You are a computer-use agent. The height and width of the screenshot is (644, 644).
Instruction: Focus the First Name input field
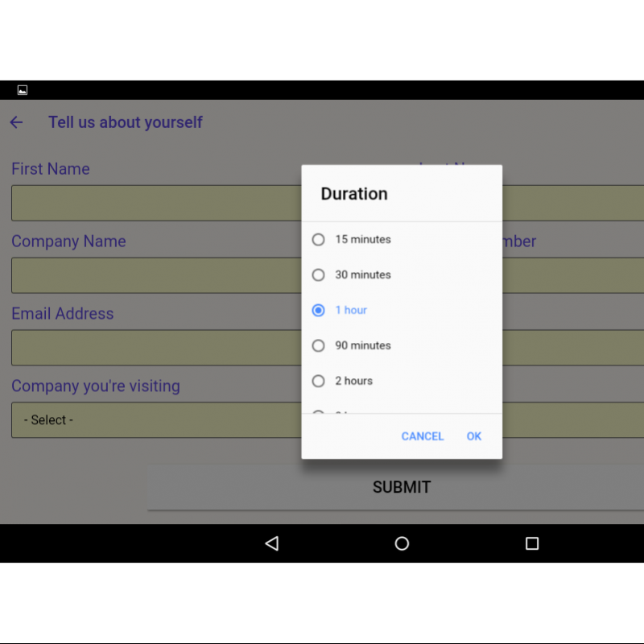click(156, 203)
